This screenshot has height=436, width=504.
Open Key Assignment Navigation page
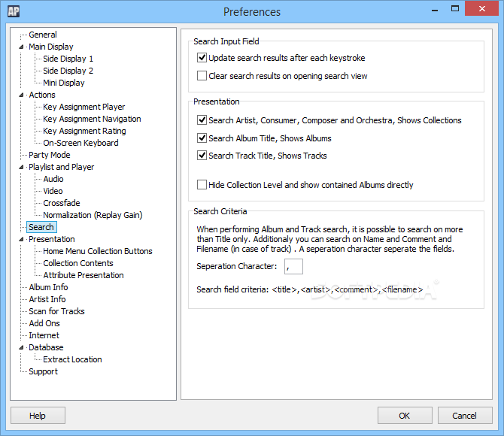point(92,119)
